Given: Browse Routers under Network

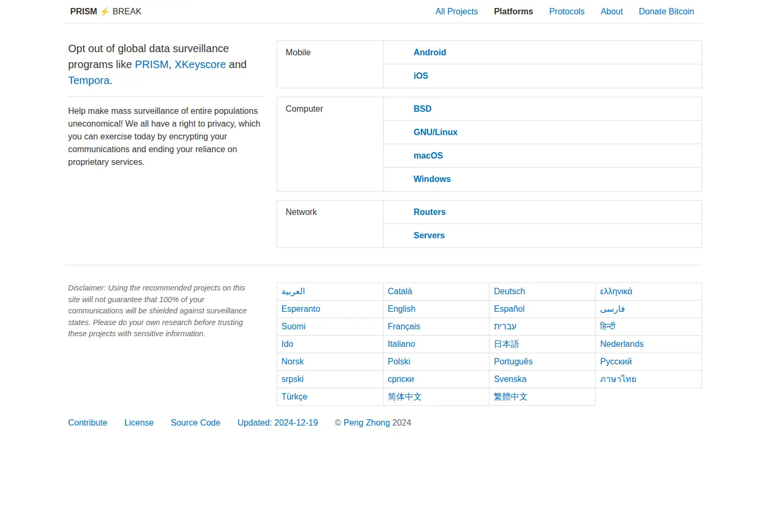Looking at the screenshot, I should (430, 212).
